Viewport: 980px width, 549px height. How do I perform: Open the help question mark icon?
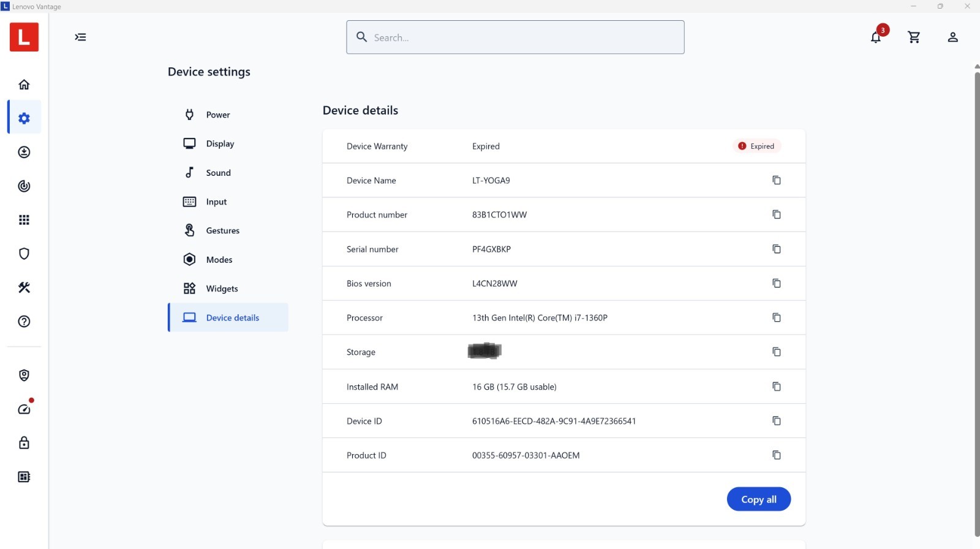(24, 321)
